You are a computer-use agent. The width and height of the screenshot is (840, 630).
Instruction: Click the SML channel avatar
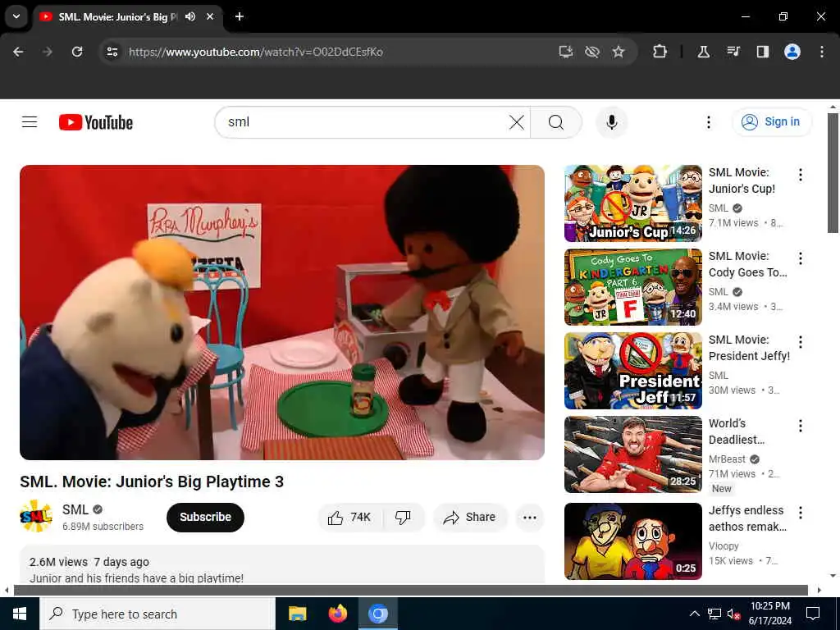point(36,516)
